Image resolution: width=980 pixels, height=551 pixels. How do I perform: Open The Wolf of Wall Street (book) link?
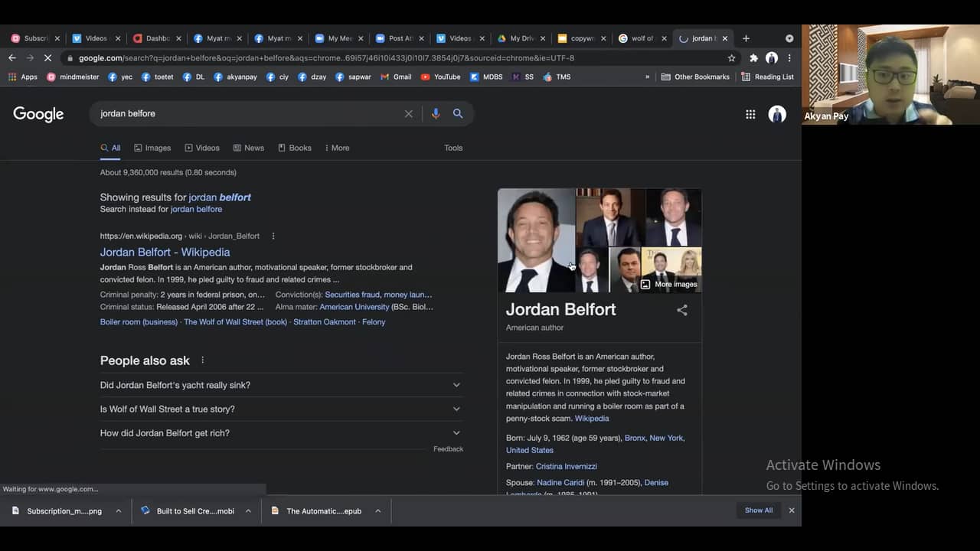[235, 322]
